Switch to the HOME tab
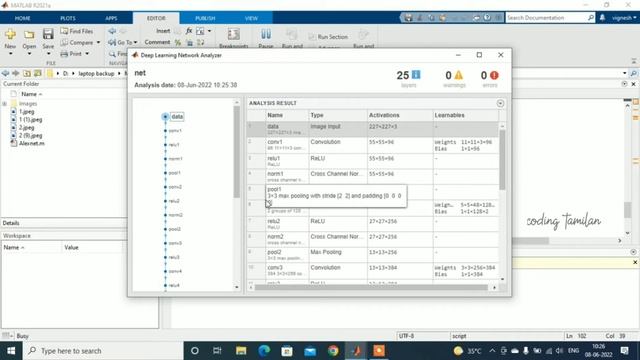640x360 pixels. [x=22, y=18]
